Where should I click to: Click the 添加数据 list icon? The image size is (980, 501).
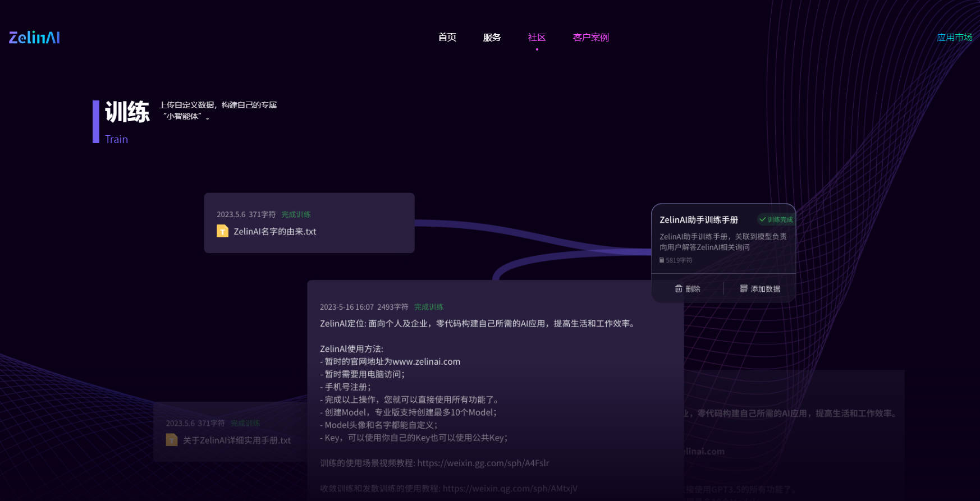click(x=744, y=288)
